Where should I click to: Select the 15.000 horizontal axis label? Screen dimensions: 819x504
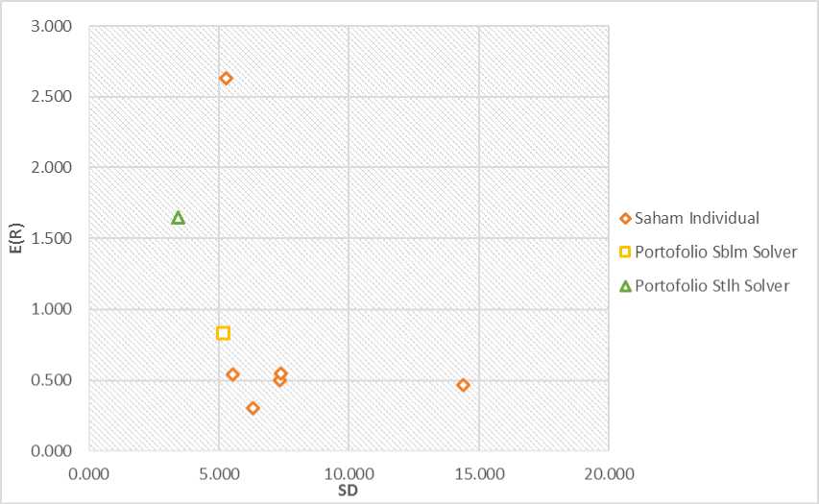[x=479, y=472]
